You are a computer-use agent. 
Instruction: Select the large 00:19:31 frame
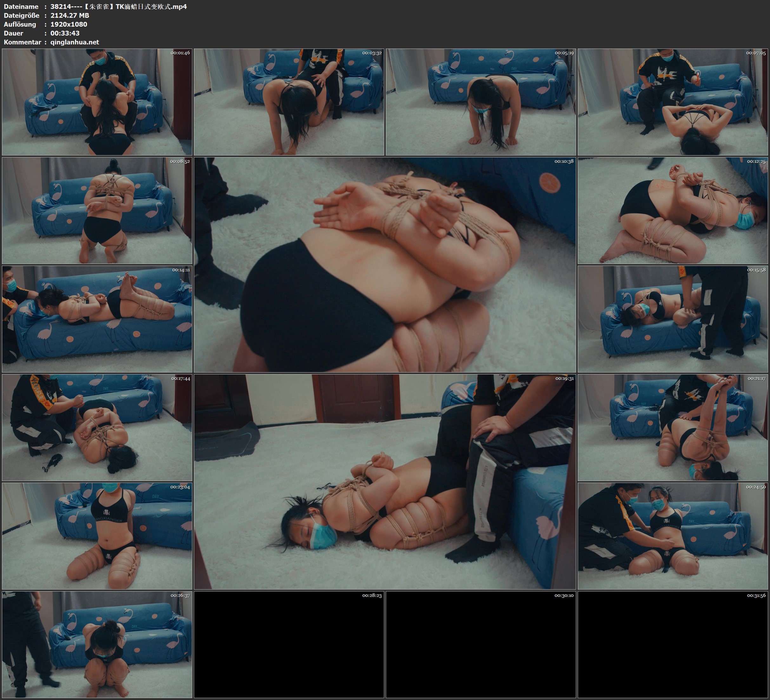385,481
